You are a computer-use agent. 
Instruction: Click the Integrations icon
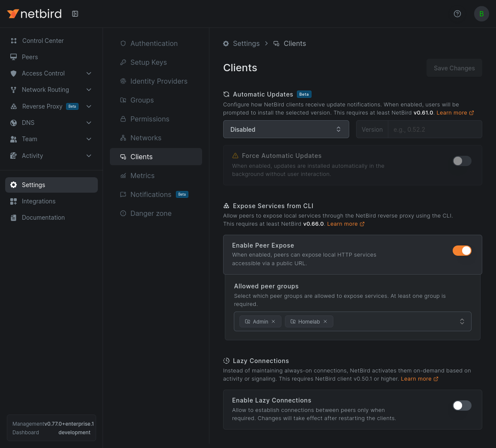pyautogui.click(x=13, y=201)
